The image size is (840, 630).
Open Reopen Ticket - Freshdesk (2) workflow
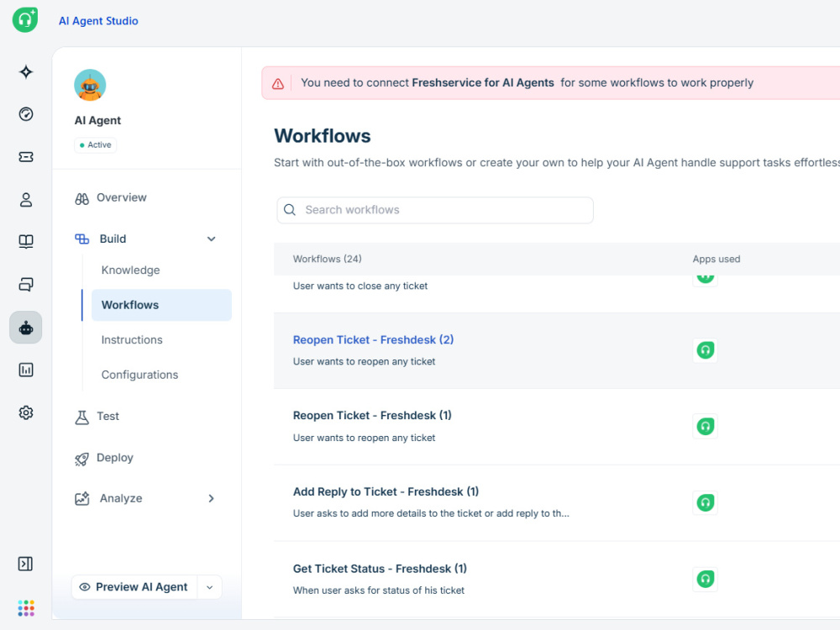pyautogui.click(x=374, y=339)
